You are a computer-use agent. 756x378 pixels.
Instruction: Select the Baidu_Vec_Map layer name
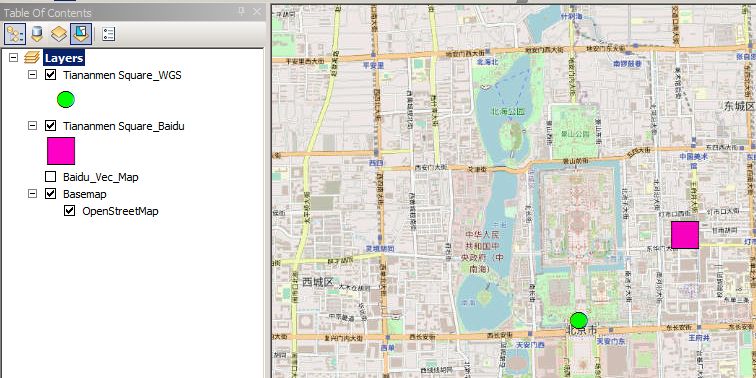point(101,177)
